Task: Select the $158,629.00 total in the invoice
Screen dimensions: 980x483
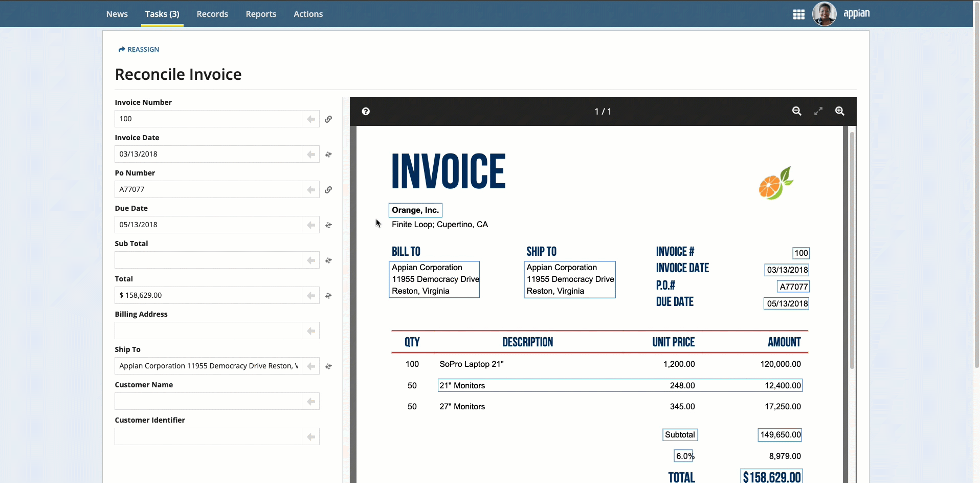Action: pos(772,476)
